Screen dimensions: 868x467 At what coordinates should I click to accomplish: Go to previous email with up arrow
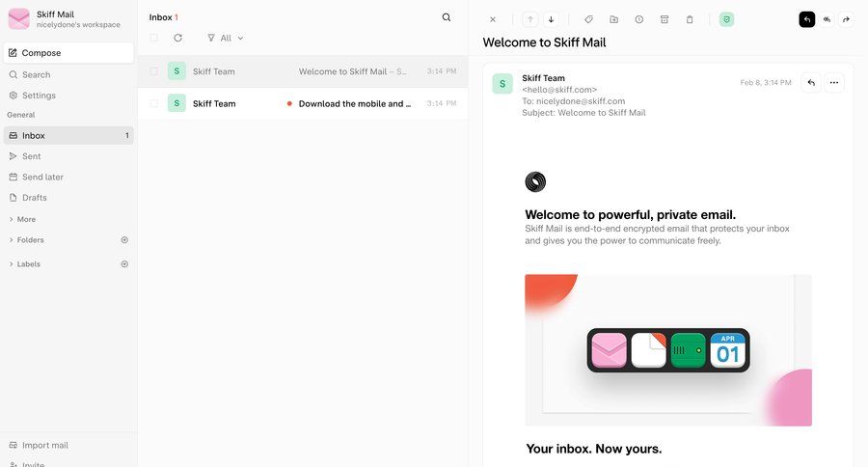pos(530,19)
